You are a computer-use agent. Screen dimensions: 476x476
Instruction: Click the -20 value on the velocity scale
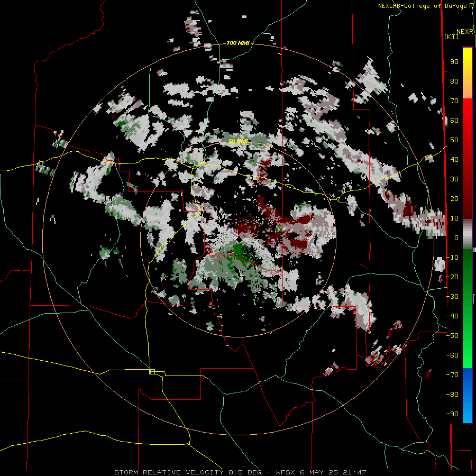(x=452, y=277)
